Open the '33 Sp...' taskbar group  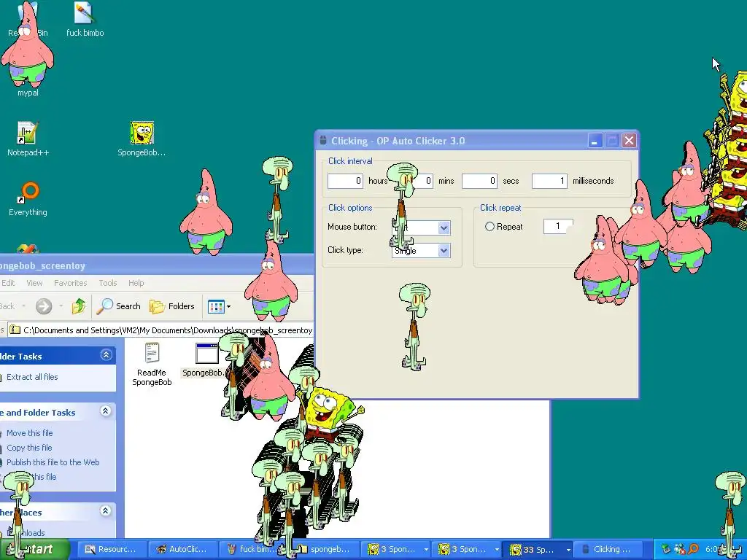538,550
